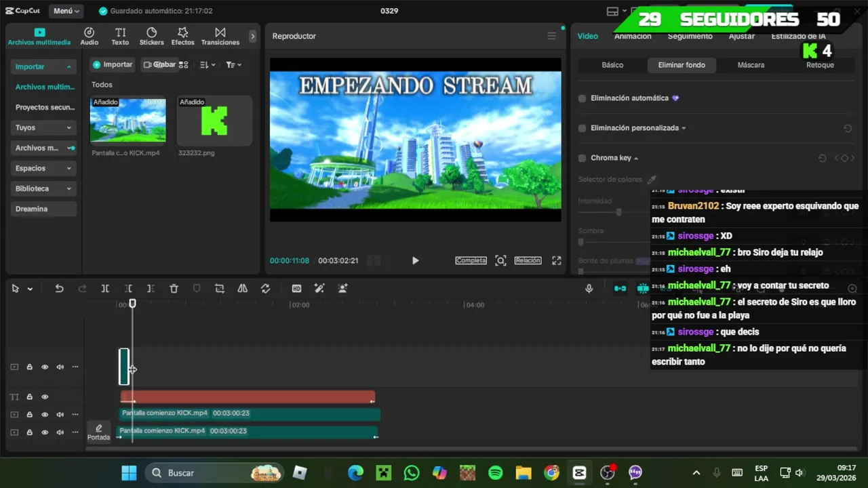Enter player fullscreen mode

[556, 260]
